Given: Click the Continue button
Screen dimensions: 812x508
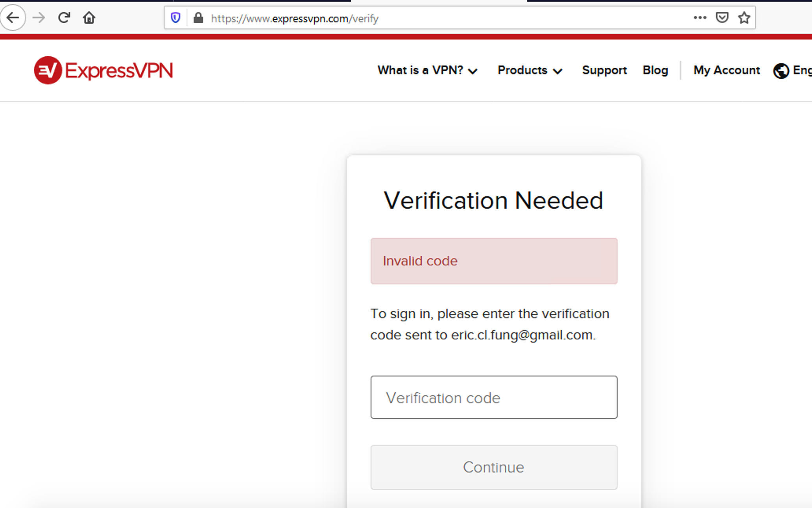Looking at the screenshot, I should click(x=494, y=467).
